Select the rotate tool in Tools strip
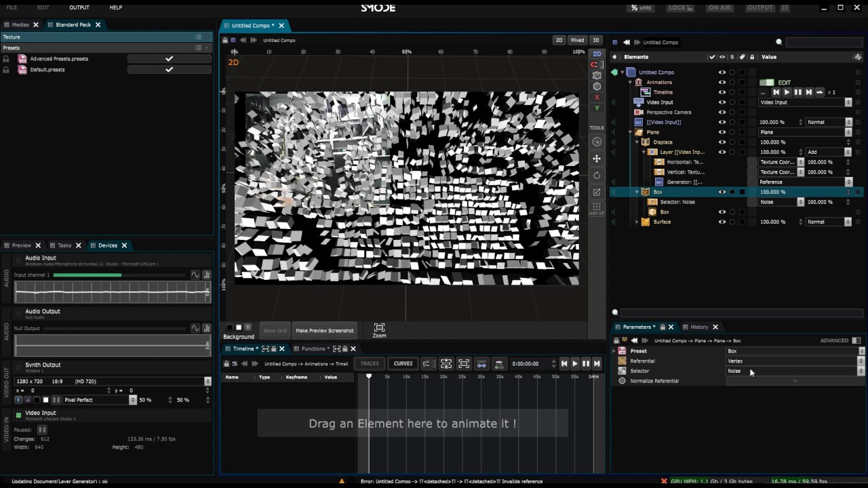This screenshot has height=488, width=868. pos(597,176)
